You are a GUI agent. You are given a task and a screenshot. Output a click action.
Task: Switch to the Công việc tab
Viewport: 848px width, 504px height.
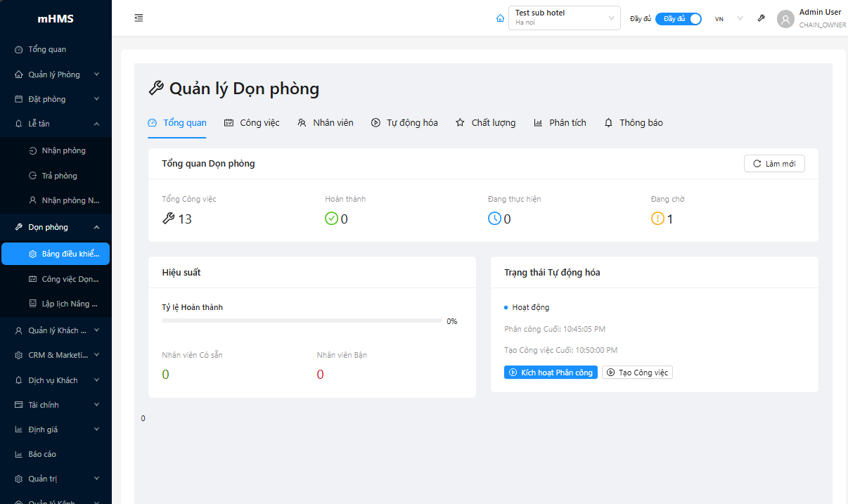coord(252,122)
